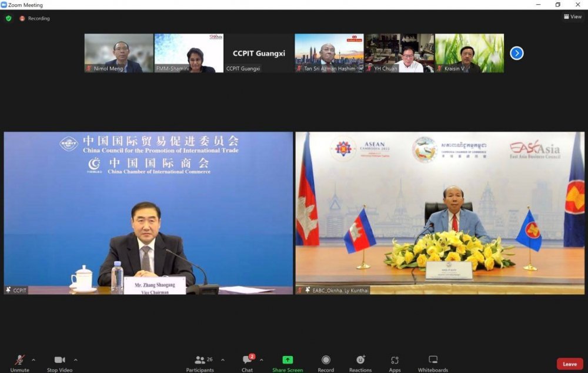This screenshot has width=588, height=373.
Task: Open the Reactions menu
Action: [x=360, y=360]
